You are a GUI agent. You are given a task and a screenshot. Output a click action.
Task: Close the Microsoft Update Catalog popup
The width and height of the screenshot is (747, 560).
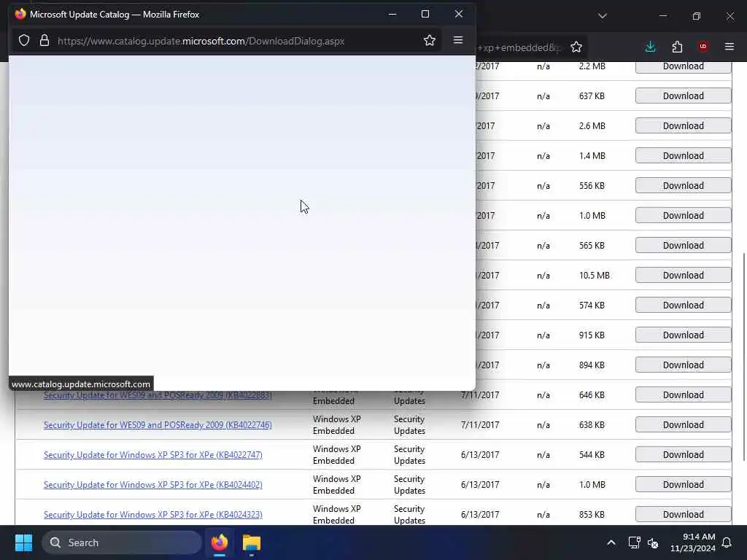458,15
